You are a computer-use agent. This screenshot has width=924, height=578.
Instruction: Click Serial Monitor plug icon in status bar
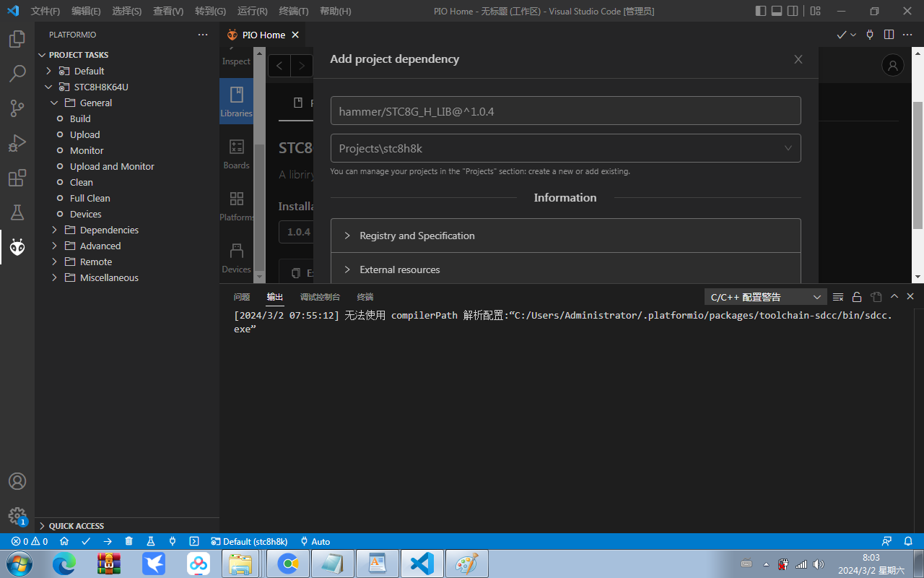pyautogui.click(x=173, y=541)
